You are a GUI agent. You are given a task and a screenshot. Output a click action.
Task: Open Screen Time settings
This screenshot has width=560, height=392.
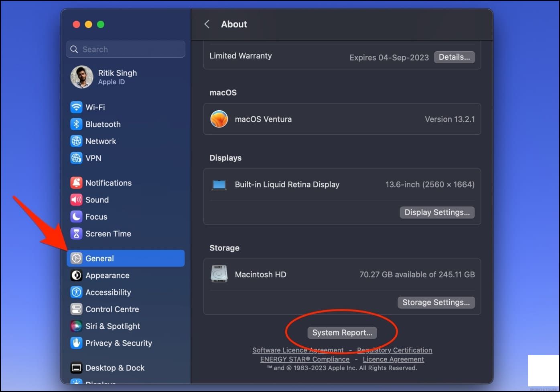point(108,234)
